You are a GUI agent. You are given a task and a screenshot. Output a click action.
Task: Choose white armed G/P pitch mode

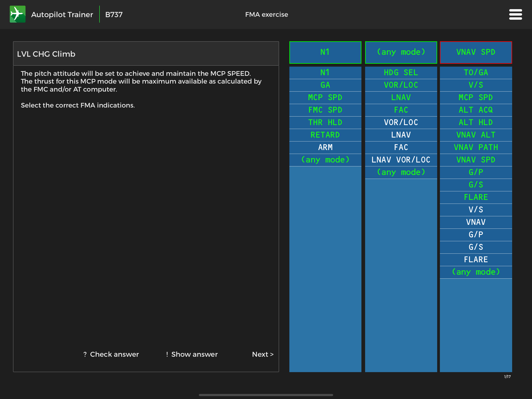coord(476,235)
